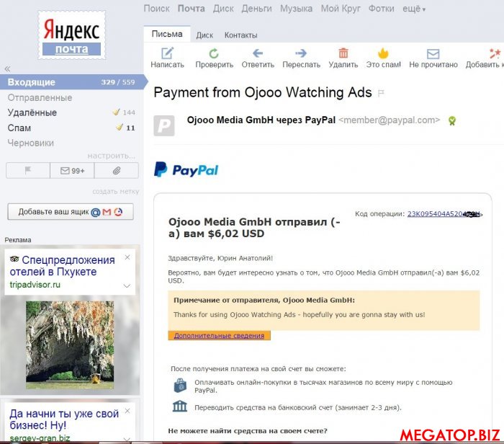Open the transaction code link 23K095404A52

(444, 214)
